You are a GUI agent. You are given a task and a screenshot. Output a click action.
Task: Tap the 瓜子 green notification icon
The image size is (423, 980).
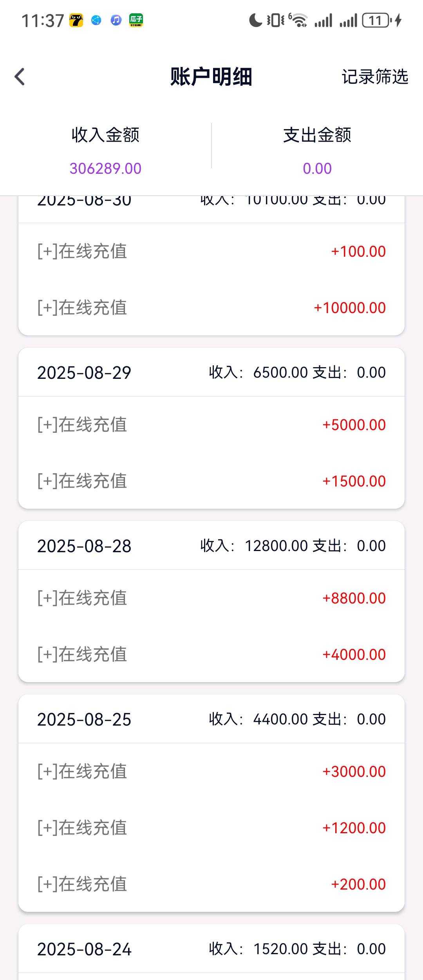coord(136,20)
